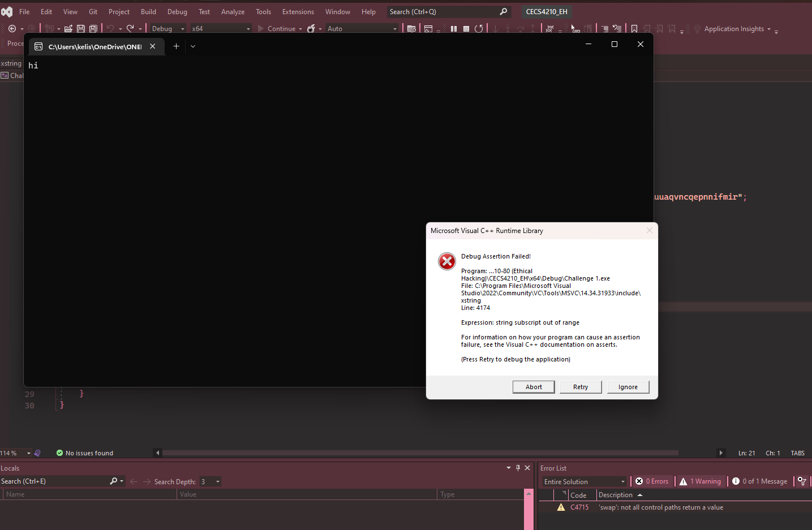The height and width of the screenshot is (530, 812).
Task: Click the warning triangle icon for C4715
Action: point(561,507)
